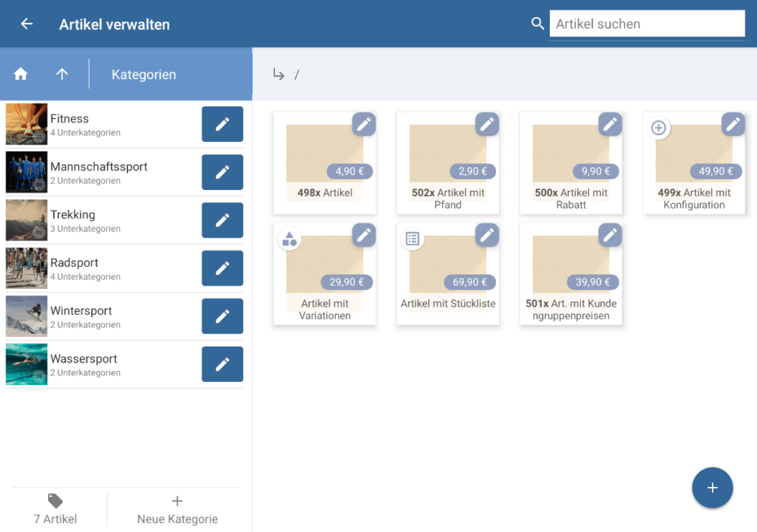
Task: Click the back arrow in header
Action: pos(27,24)
